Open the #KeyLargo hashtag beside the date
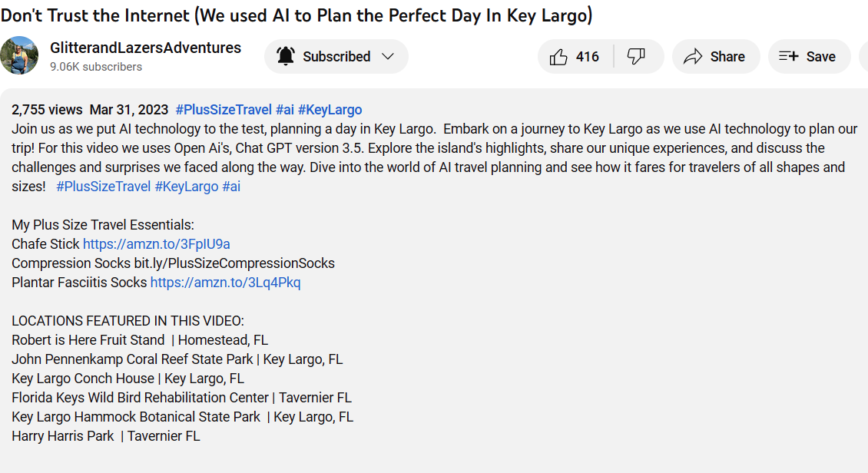The height and width of the screenshot is (473, 868). pyautogui.click(x=330, y=110)
